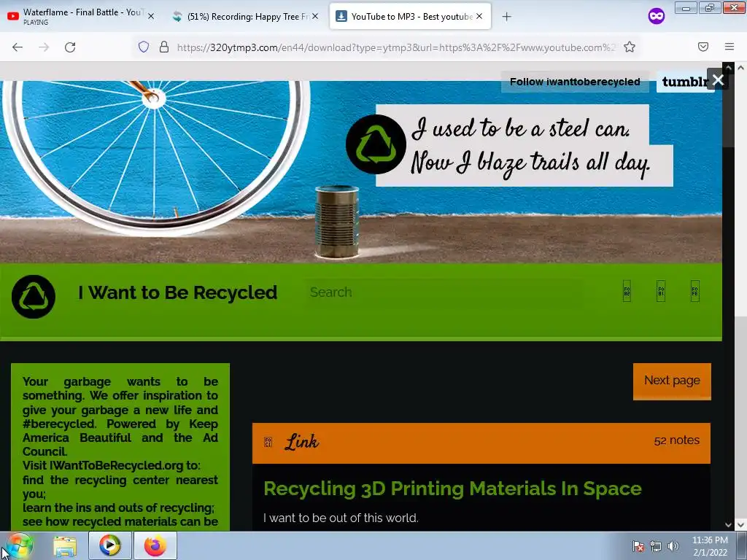Click the page scrollbar down arrow
747x560 pixels.
click(x=740, y=525)
